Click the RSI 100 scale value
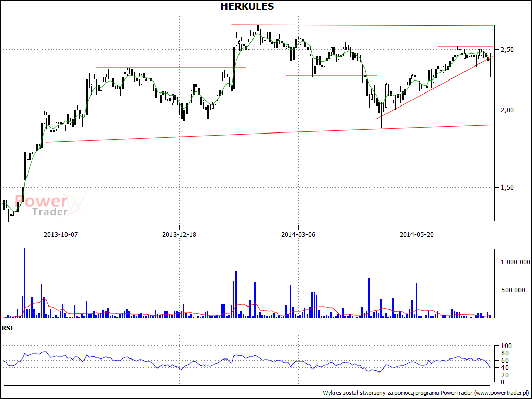 [x=506, y=346]
